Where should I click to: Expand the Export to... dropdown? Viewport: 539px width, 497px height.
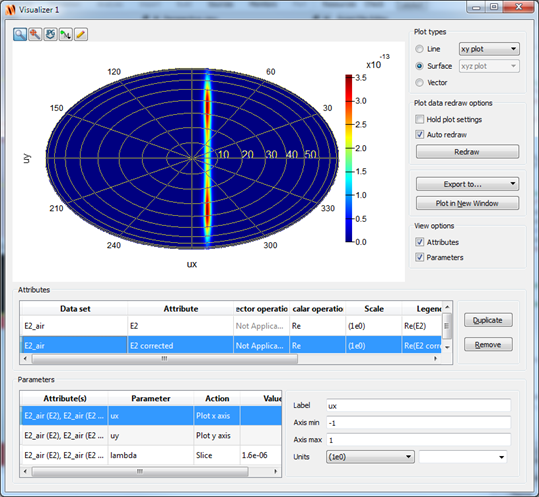pyautogui.click(x=467, y=184)
